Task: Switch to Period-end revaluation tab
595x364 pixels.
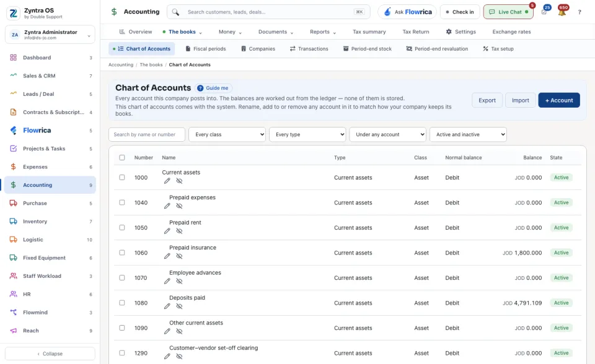Action: [x=437, y=48]
